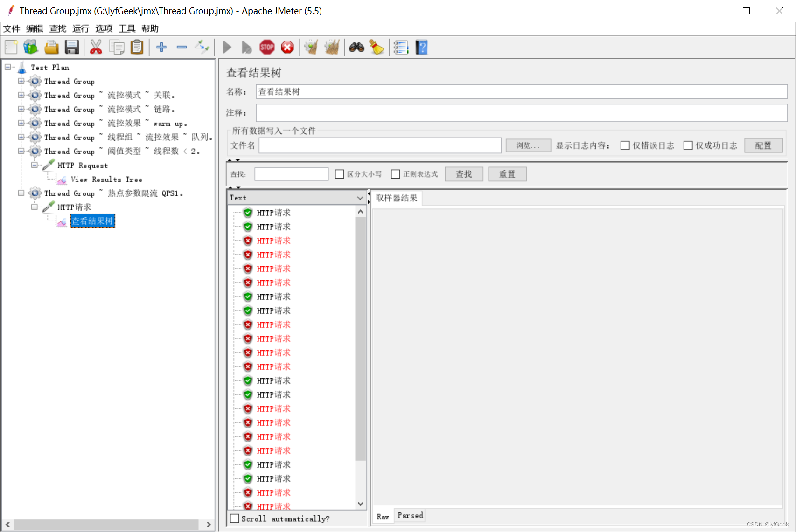Enable 仅错误日志 checkbox
796x532 pixels.
[625, 145]
